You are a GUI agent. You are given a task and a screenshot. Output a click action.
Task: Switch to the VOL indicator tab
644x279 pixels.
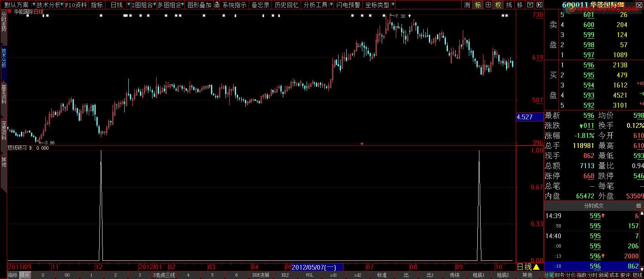pos(309,275)
